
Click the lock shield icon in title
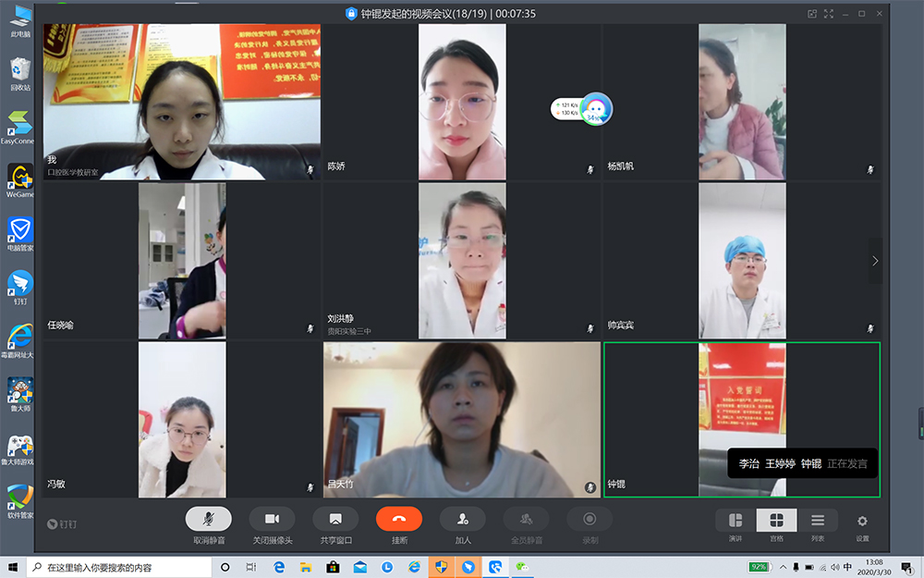coord(351,14)
